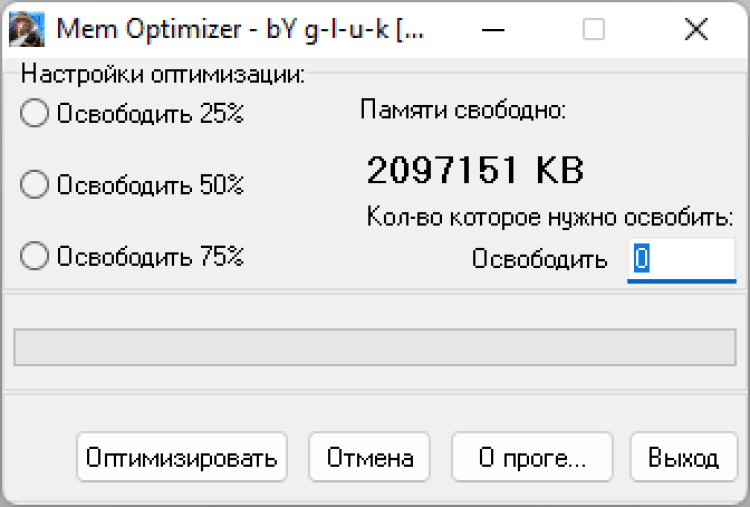
Task: Open the О проге... about dialog
Action: coord(531,458)
